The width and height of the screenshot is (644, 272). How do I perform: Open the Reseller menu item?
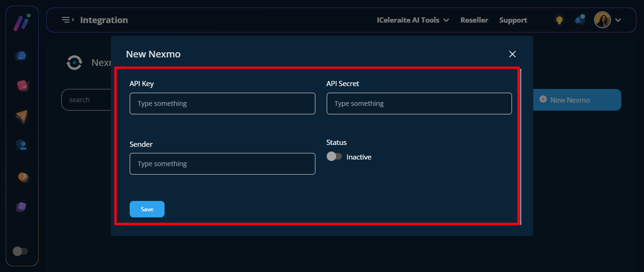pyautogui.click(x=474, y=20)
